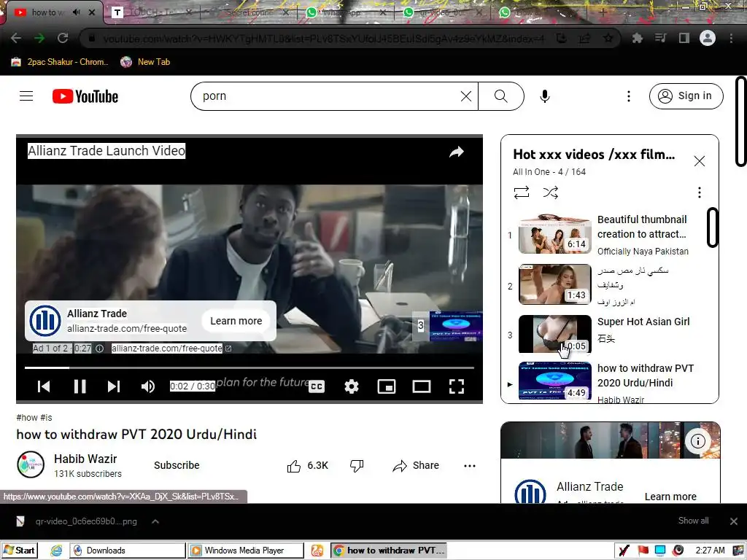Open 'New Tab' bookmark
Screen dimensions: 747x560
(x=145, y=62)
